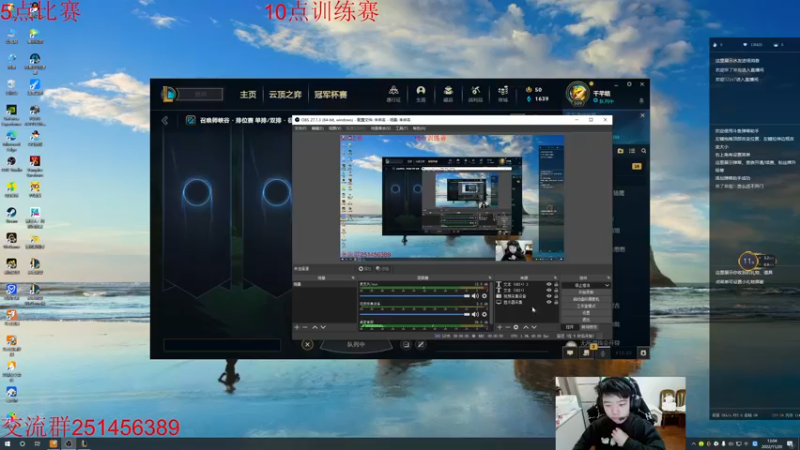Switch to the 转场特效 tab in OBS controls
800x450 pixels.
point(588,327)
